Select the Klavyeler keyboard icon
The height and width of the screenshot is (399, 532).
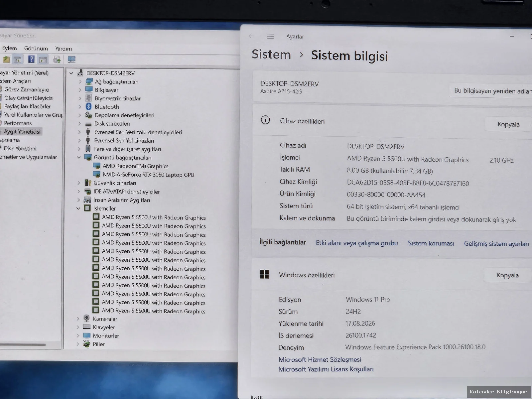pos(87,327)
